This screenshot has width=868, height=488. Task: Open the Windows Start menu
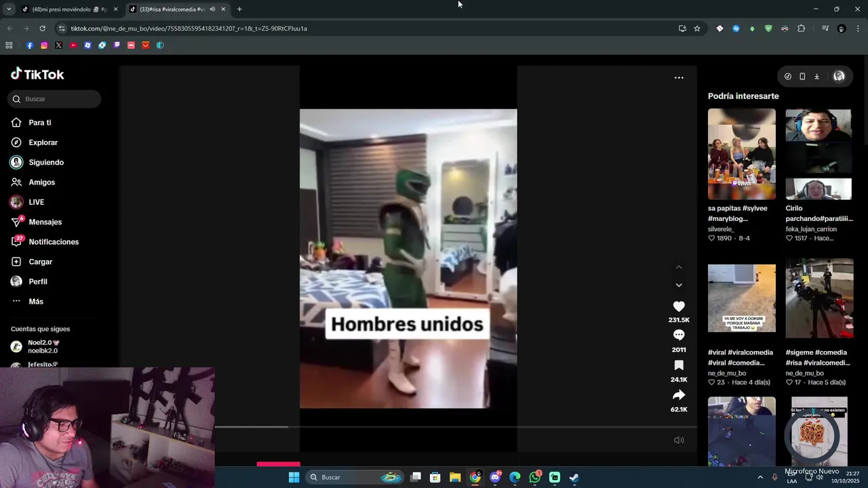(294, 477)
